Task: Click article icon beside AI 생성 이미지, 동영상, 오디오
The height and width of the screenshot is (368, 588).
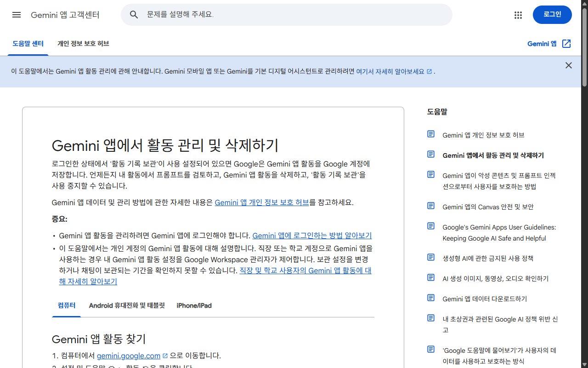Action: (431, 277)
